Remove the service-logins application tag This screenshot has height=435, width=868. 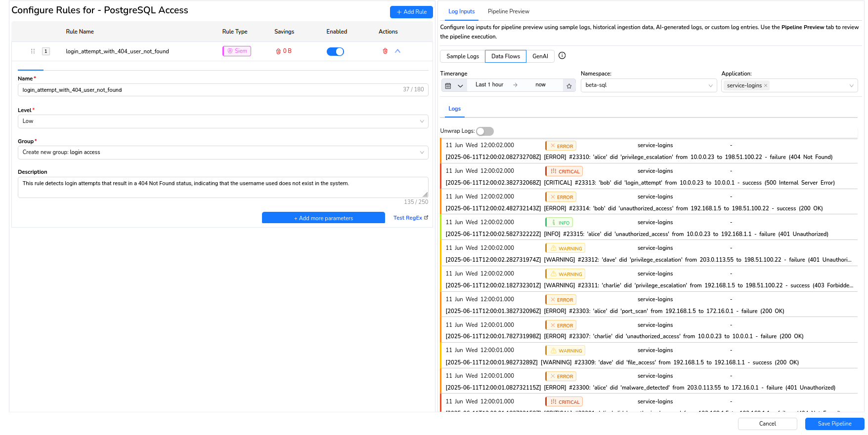(x=766, y=85)
